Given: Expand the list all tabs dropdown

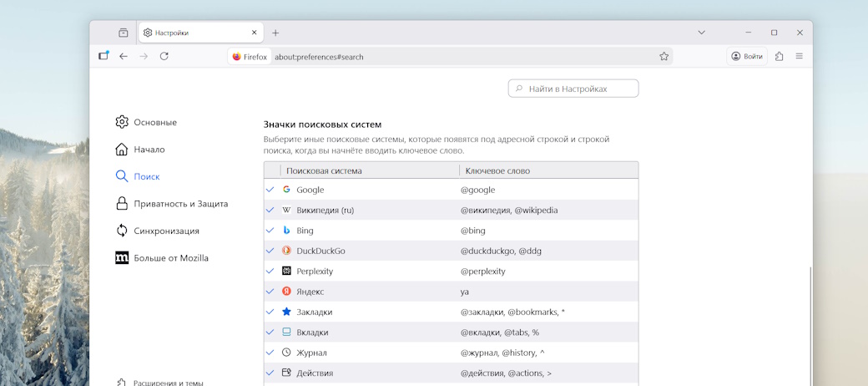Looking at the screenshot, I should (702, 33).
